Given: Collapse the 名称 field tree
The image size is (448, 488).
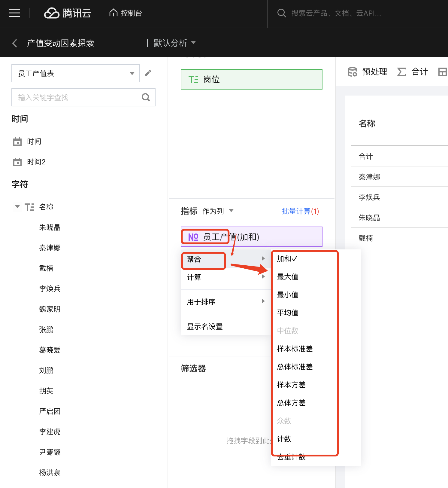Looking at the screenshot, I should 17,207.
